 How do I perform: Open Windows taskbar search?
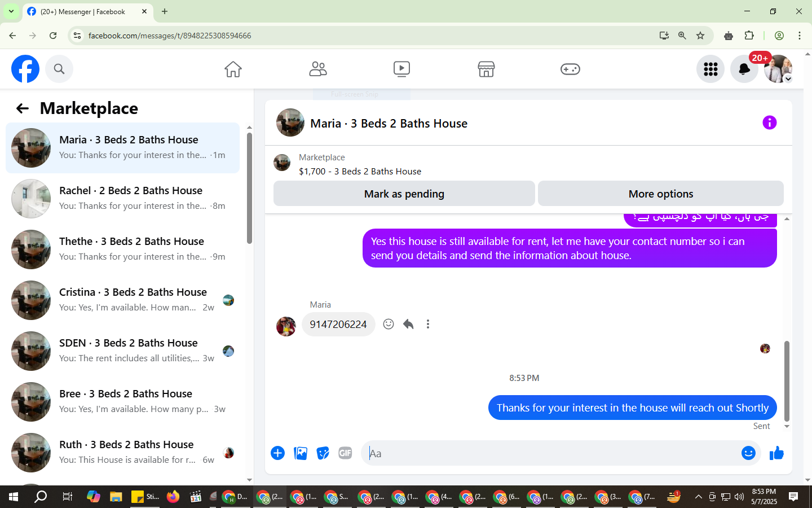coord(41,497)
